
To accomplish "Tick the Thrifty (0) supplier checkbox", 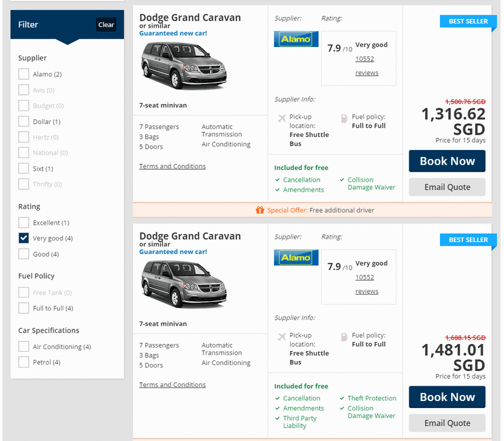I will coord(24,184).
